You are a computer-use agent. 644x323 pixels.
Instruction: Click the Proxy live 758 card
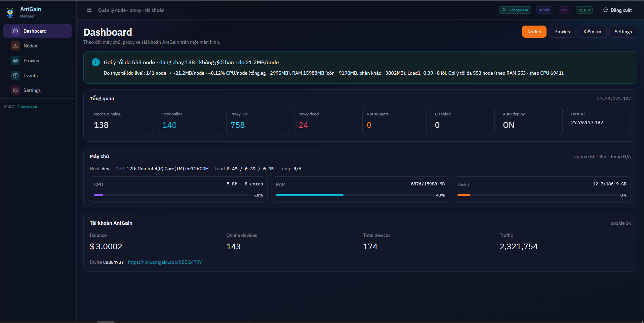pyautogui.click(x=258, y=121)
